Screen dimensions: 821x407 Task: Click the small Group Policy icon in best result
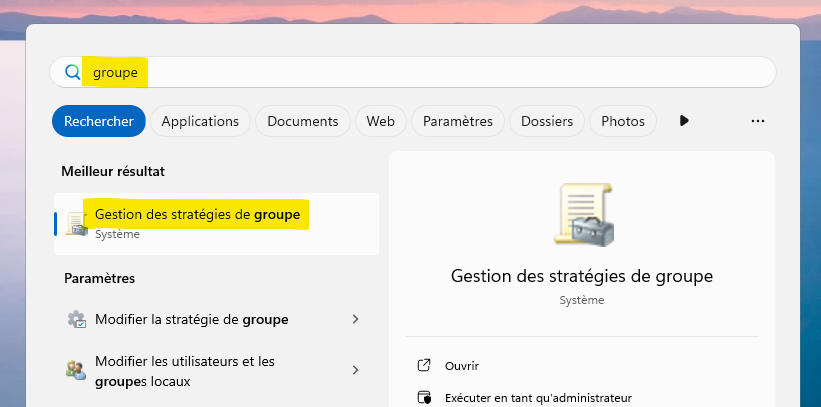(76, 224)
